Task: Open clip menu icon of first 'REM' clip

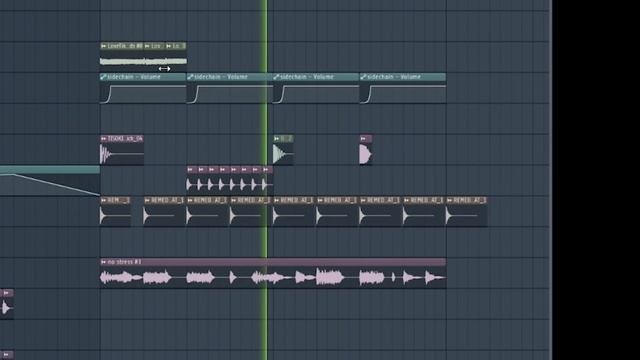Action: (103, 200)
